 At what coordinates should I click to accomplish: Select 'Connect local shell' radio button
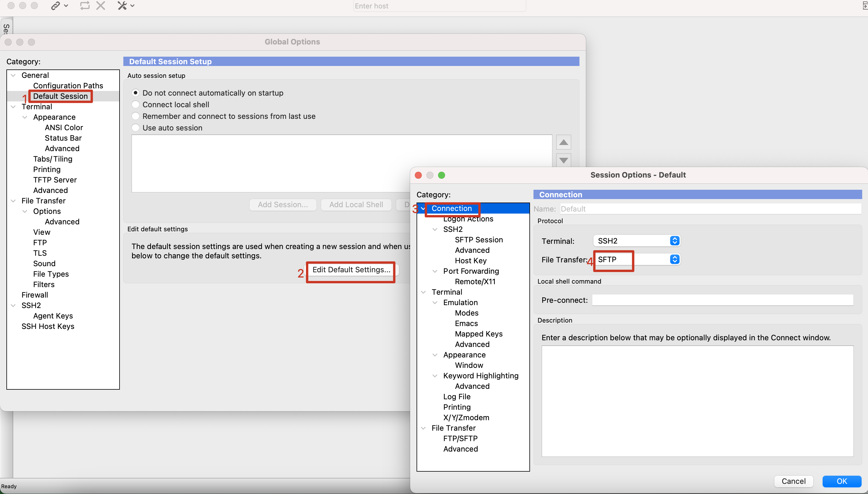coord(136,105)
